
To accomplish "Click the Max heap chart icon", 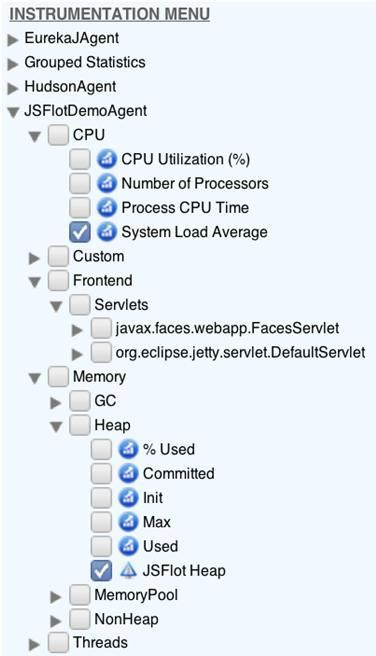I will point(128,523).
